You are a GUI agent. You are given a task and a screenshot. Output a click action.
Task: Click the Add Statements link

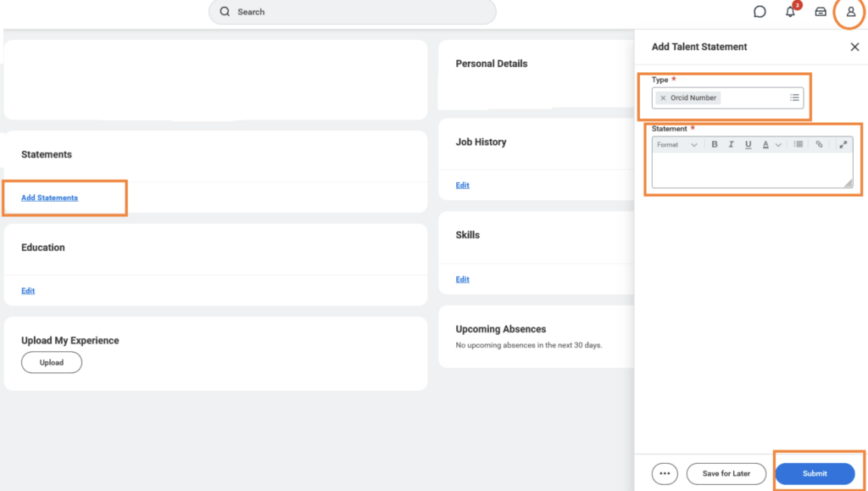tap(49, 198)
